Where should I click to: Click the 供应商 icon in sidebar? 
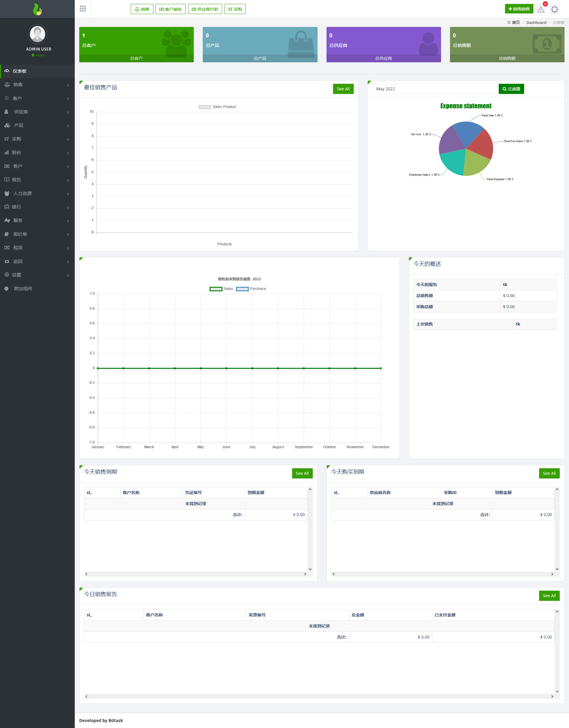click(x=6, y=112)
